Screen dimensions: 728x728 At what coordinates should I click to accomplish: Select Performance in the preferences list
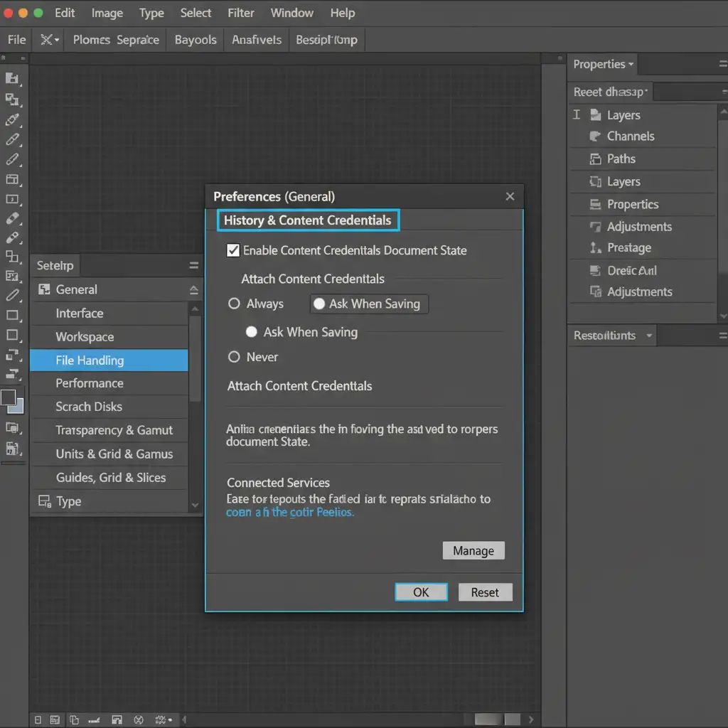tap(90, 383)
